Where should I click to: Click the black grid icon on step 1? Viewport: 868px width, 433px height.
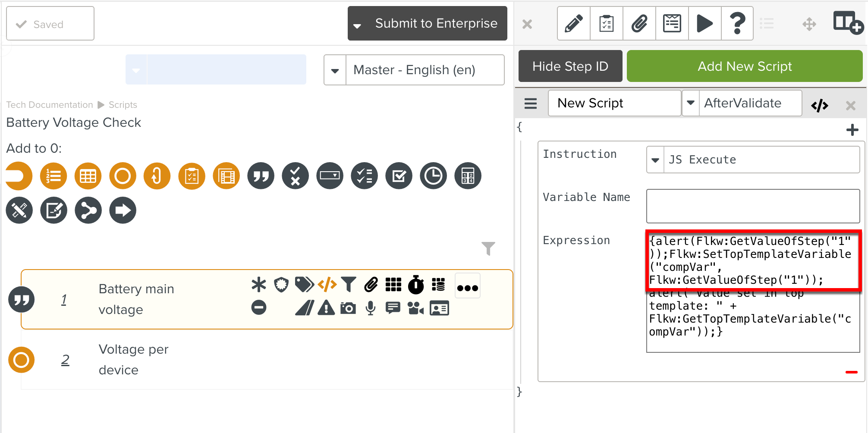pyautogui.click(x=393, y=285)
